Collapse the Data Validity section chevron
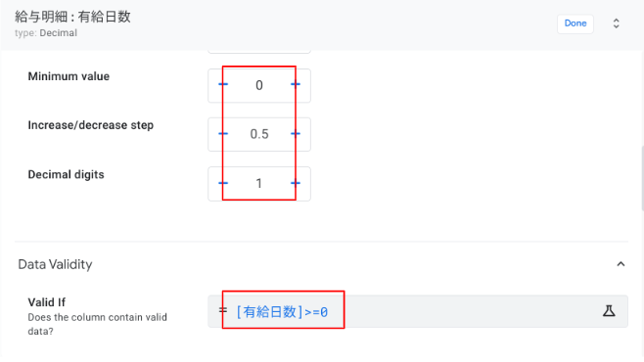Screen dimensions: 644x362 [621, 264]
